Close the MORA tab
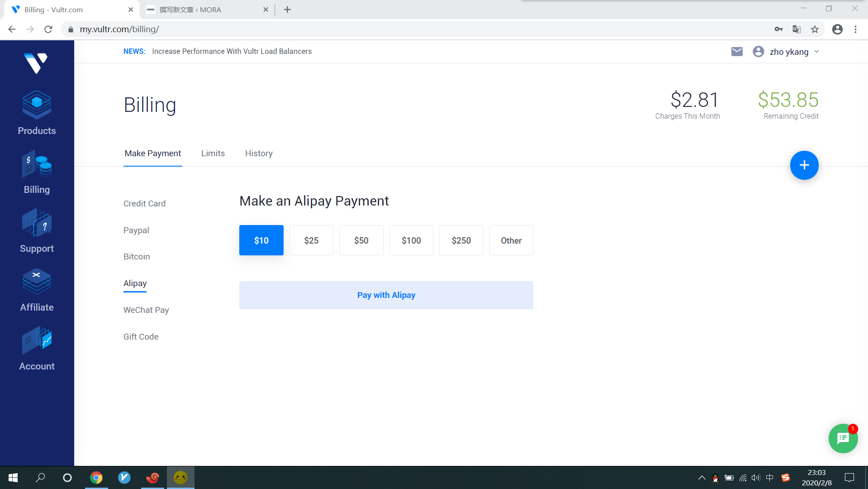The height and width of the screenshot is (489, 868). (x=266, y=10)
